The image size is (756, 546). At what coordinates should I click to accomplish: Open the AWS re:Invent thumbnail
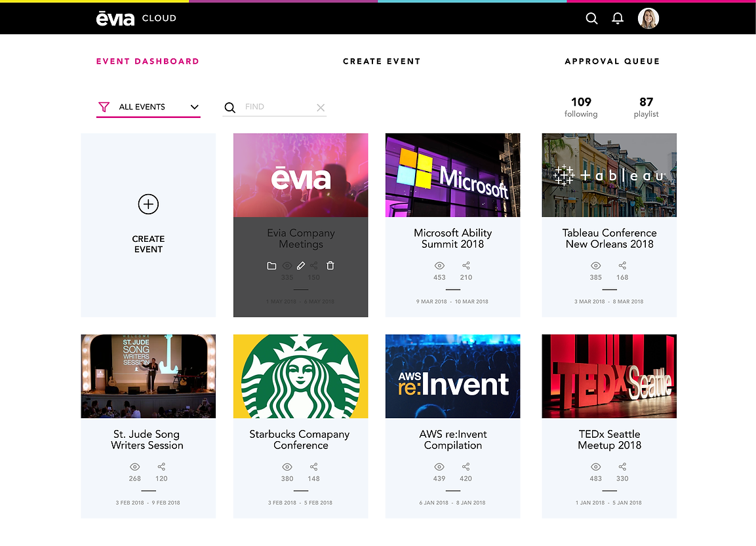tap(452, 376)
